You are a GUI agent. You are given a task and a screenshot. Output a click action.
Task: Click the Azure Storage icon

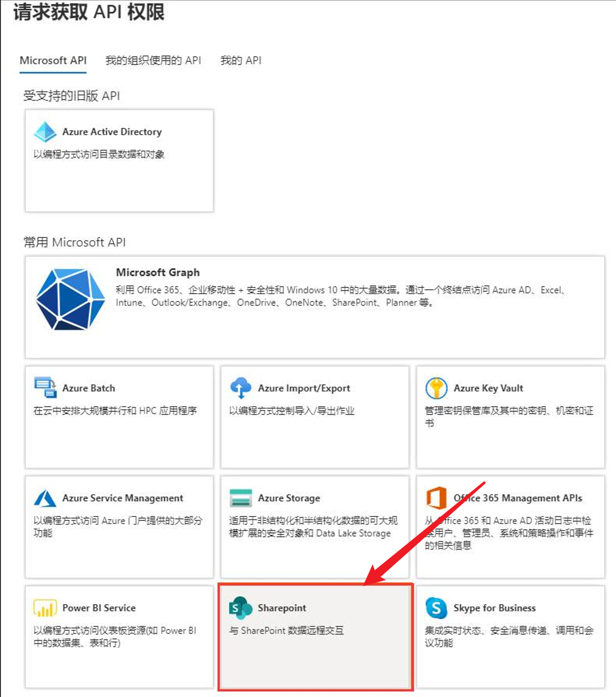[241, 498]
